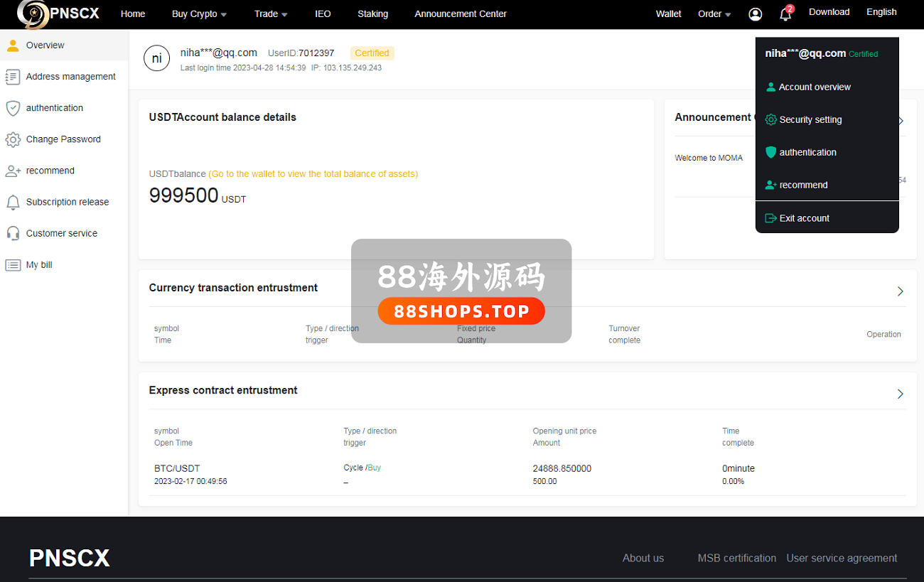The height and width of the screenshot is (582, 924).
Task: Expand Currency transaction entrustment arrow
Action: click(x=900, y=291)
